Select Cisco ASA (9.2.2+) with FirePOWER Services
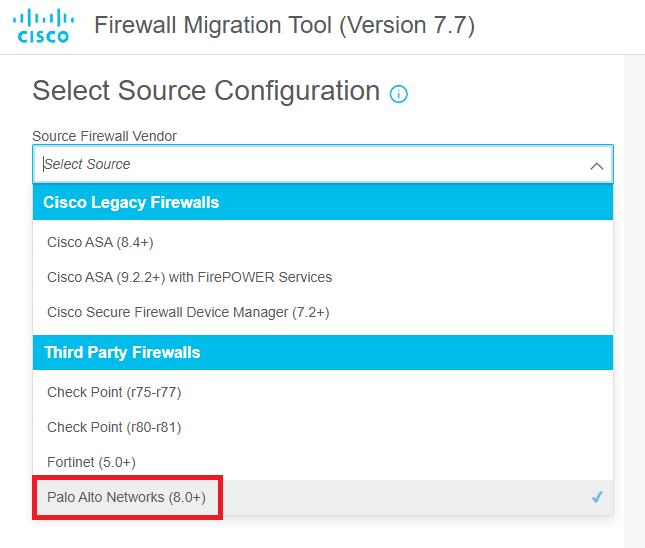 tap(323, 277)
